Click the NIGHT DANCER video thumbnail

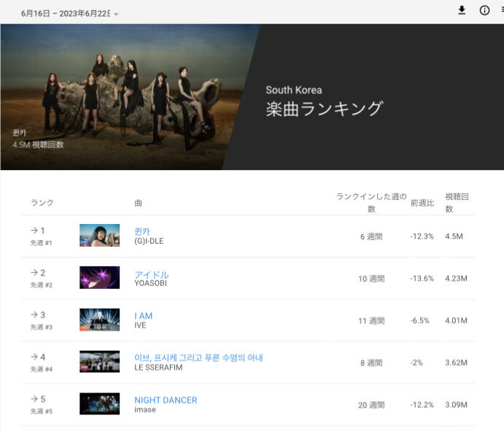[100, 404]
